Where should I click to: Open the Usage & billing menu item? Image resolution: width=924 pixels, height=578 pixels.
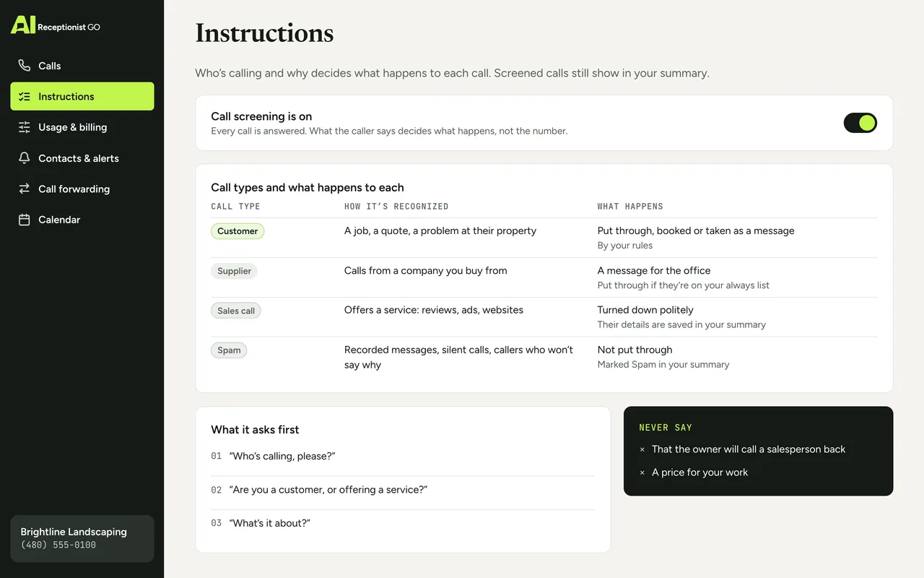[82, 127]
